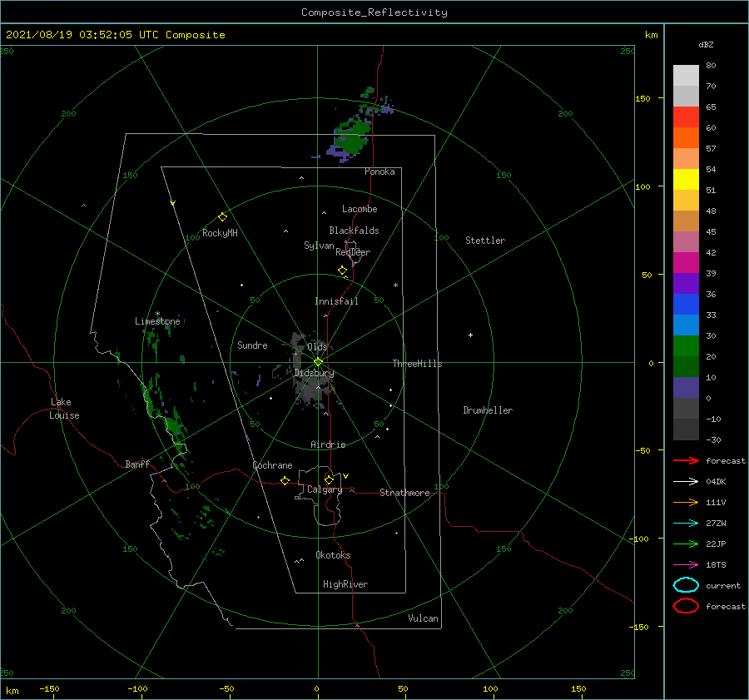Click the cyan 'current' ellipse symbol

tap(686, 585)
